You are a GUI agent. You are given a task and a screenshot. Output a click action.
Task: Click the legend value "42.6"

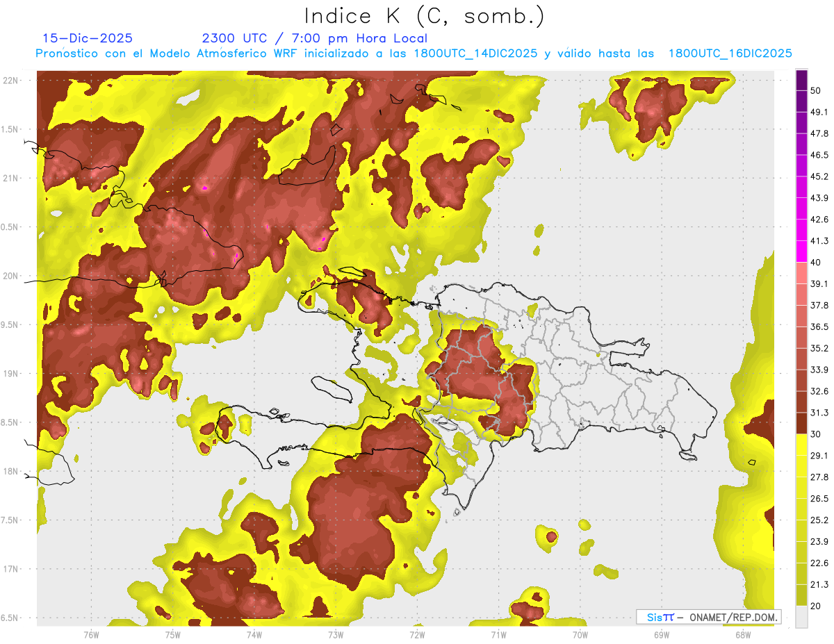pyautogui.click(x=820, y=220)
